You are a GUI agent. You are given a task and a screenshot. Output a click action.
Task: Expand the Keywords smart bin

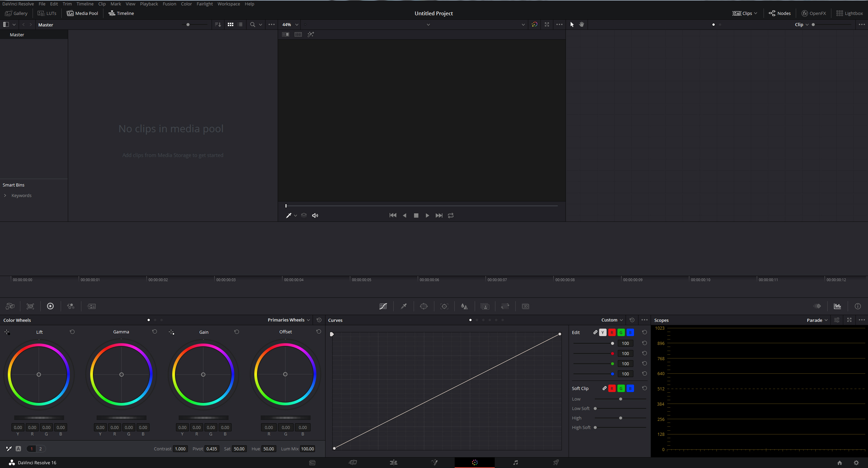click(x=5, y=195)
